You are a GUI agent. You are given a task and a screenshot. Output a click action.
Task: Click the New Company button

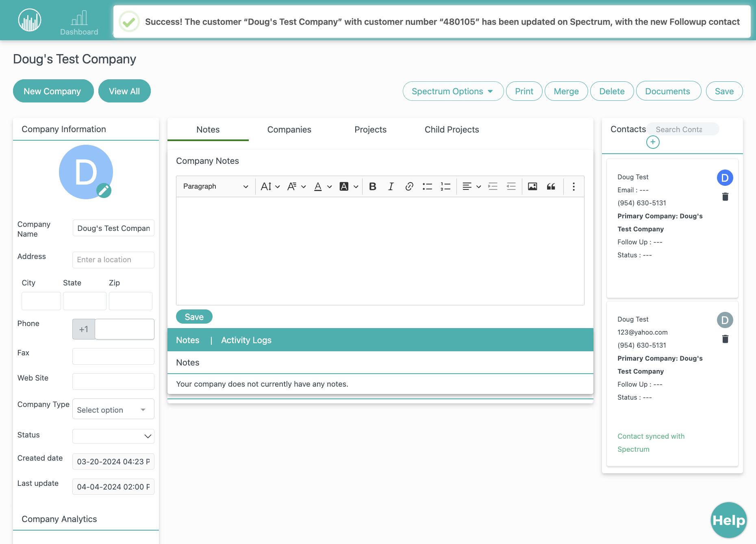click(x=53, y=91)
